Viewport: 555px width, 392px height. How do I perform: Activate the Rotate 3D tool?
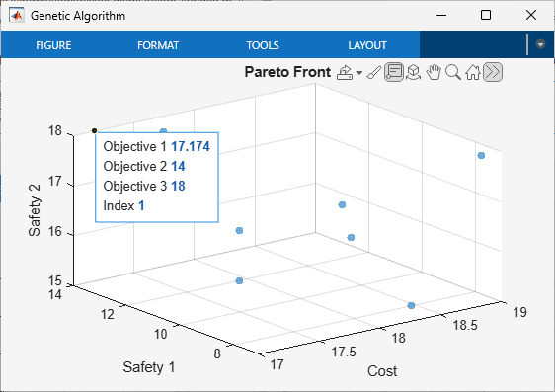coord(413,72)
